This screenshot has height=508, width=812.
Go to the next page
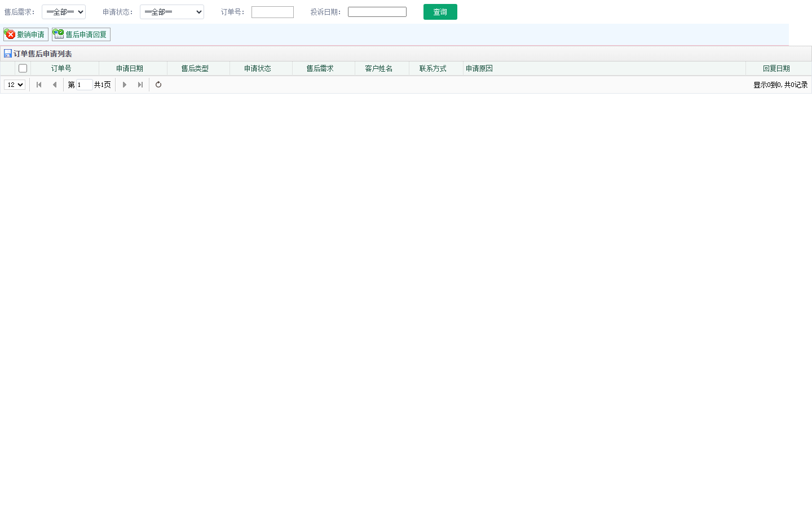click(x=125, y=85)
